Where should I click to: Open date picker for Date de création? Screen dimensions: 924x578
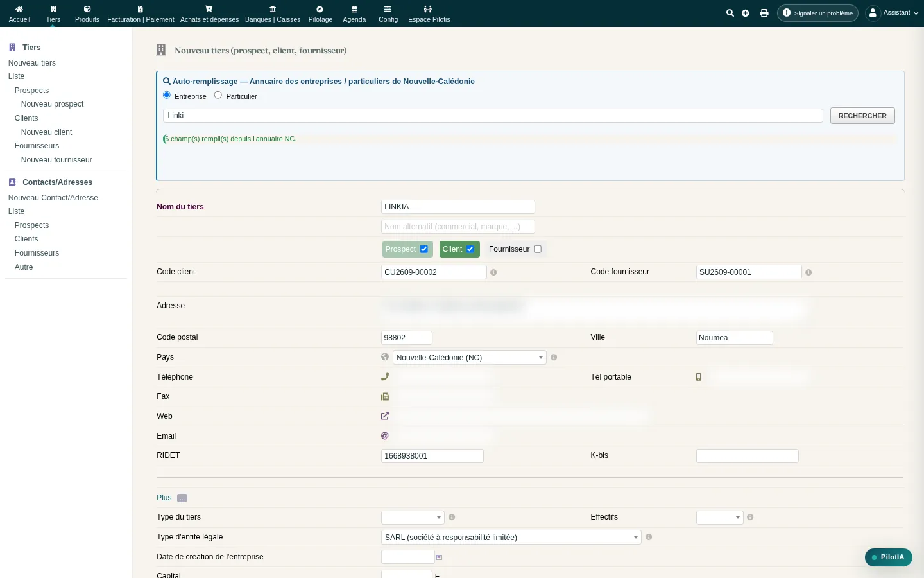tap(439, 557)
